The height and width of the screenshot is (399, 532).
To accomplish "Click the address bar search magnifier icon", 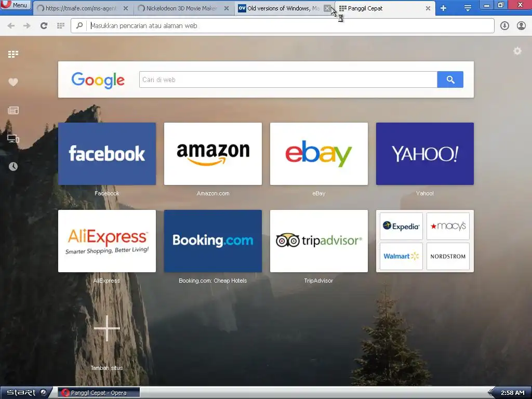I will click(79, 25).
